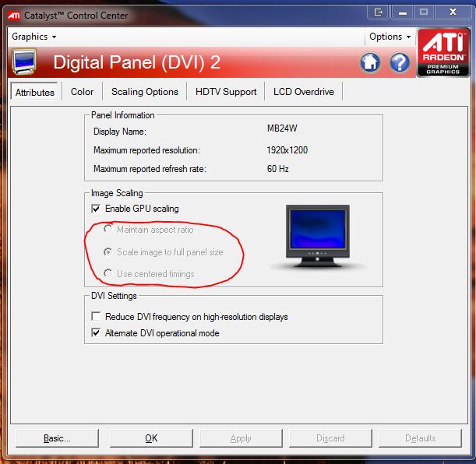Check Reduce DVI frequency on high-resolution displays

pyautogui.click(x=96, y=316)
